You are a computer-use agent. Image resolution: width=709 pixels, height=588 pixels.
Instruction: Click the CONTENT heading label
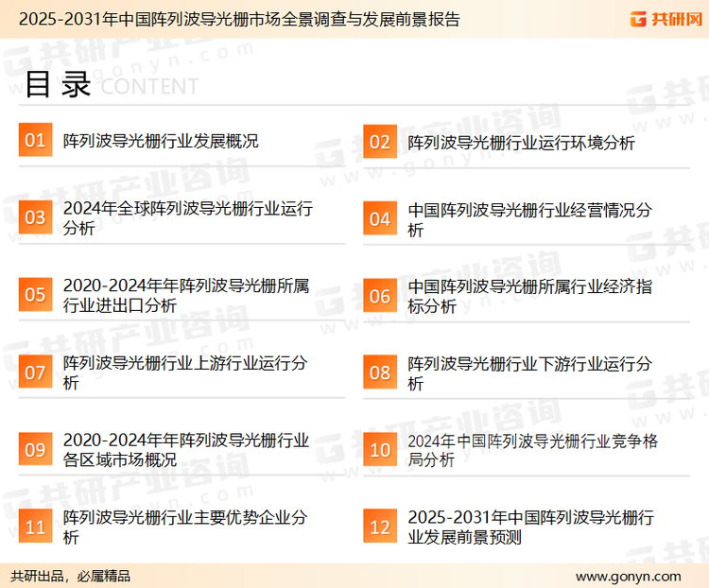coord(149,86)
